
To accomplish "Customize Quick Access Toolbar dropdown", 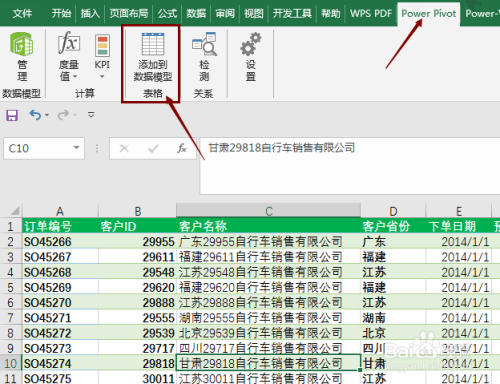I will [x=91, y=115].
